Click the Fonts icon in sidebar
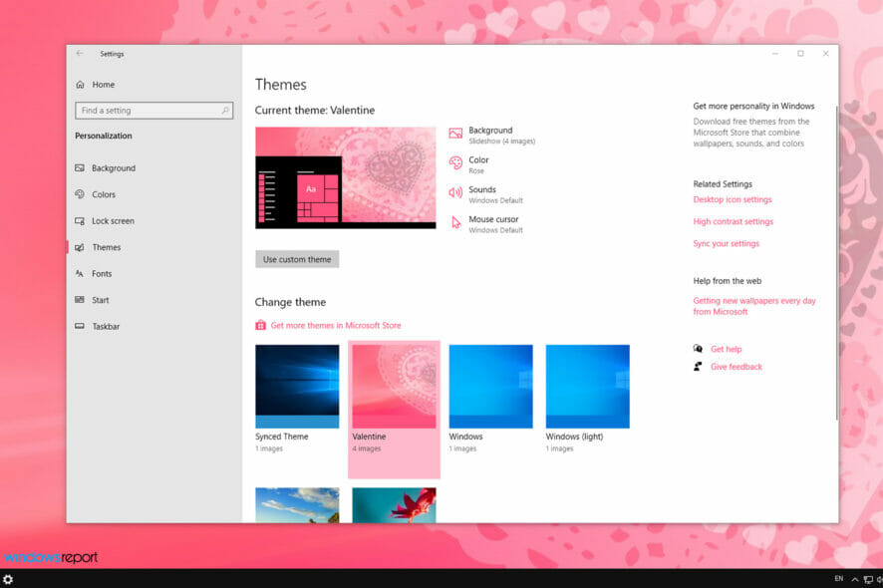The height and width of the screenshot is (588, 883). [x=80, y=274]
